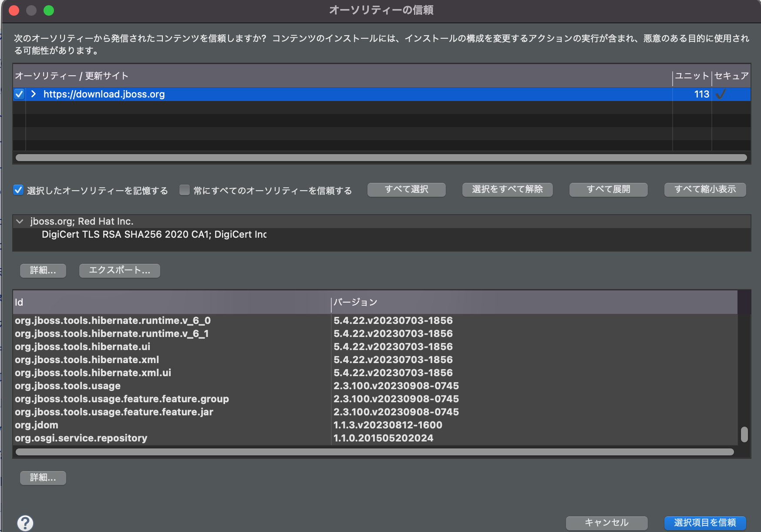Select the DigiCert TLS RSA SHA256 entry
761x532 pixels.
[154, 234]
